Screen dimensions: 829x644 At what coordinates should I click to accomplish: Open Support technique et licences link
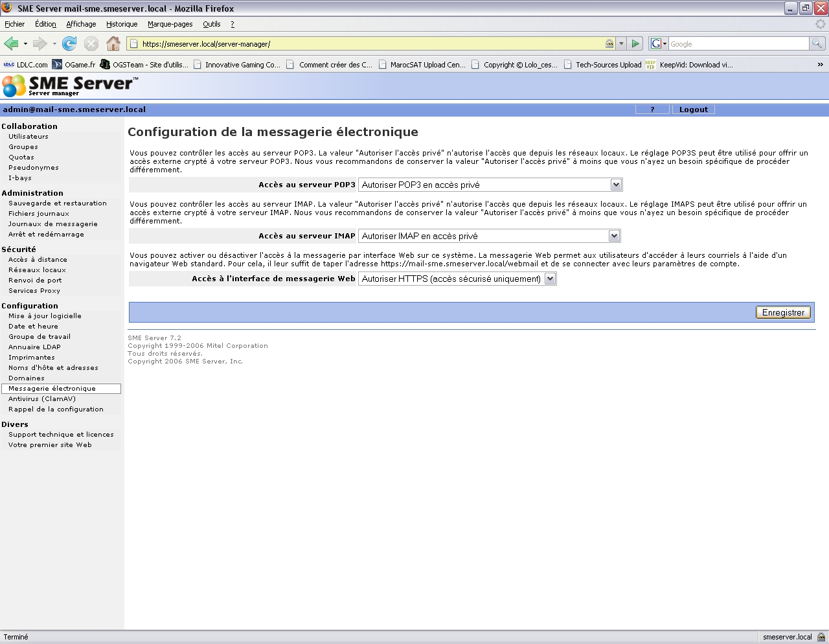[61, 435]
